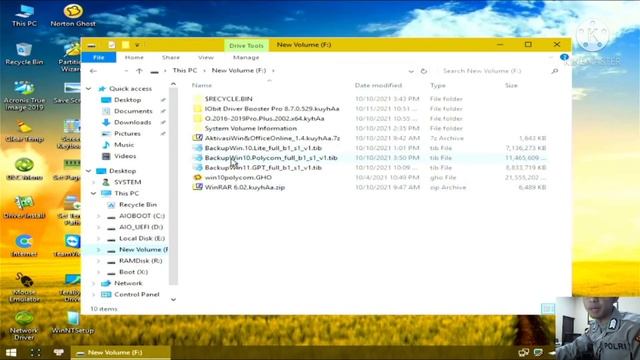Open Internet browser desktop icon

[x=24, y=246]
